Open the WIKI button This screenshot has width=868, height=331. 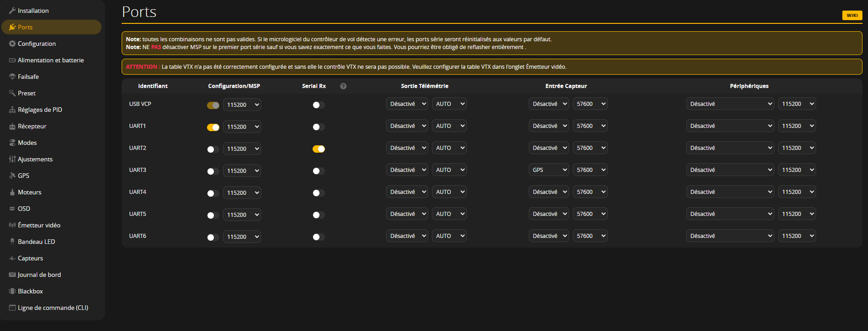pyautogui.click(x=852, y=15)
